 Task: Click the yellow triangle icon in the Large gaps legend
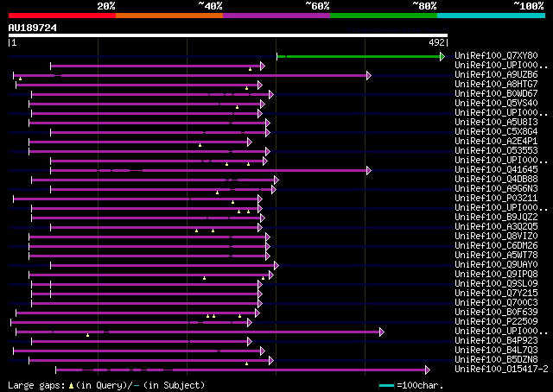[x=71, y=386]
